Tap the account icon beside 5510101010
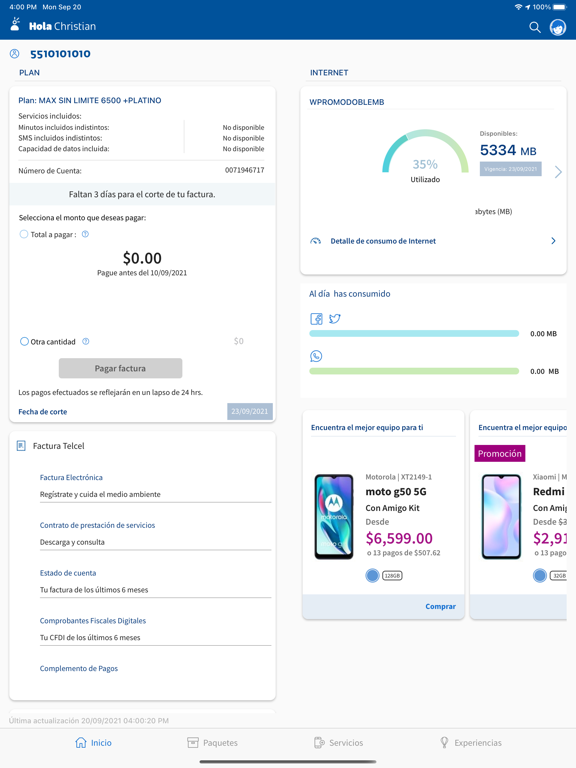 pyautogui.click(x=15, y=54)
